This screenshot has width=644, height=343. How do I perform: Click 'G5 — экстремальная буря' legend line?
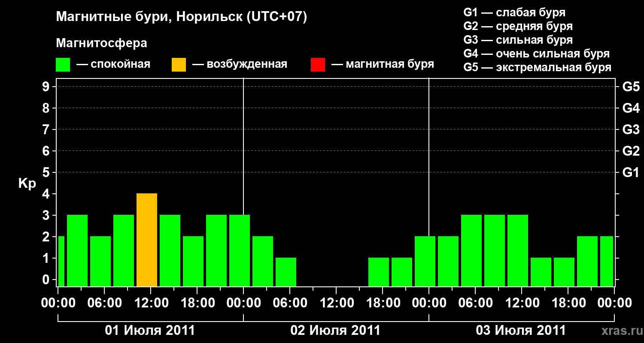538,67
